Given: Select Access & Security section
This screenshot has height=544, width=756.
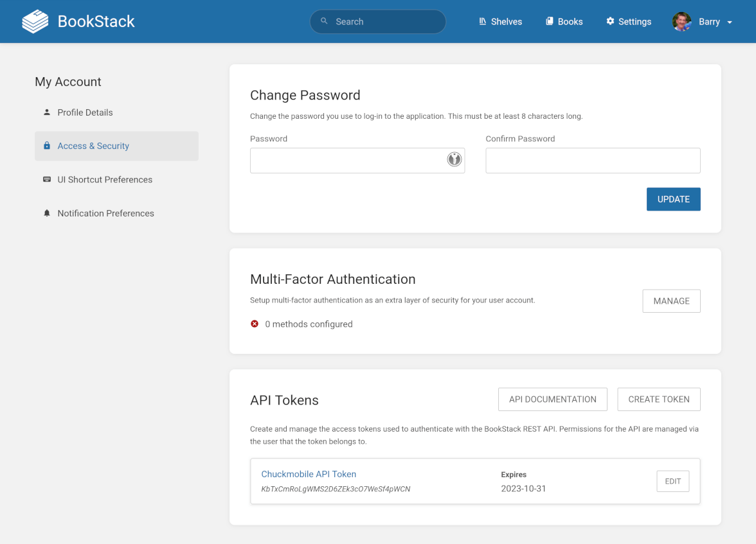Looking at the screenshot, I should coord(117,146).
